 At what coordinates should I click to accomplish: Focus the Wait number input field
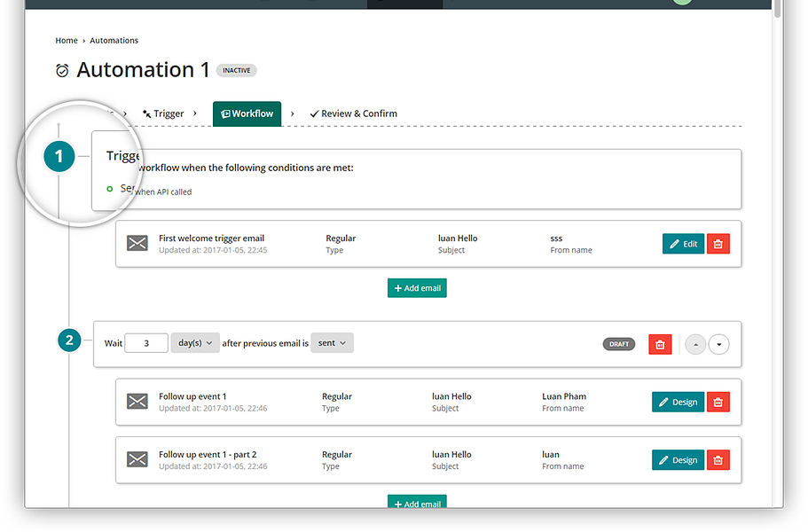click(146, 343)
